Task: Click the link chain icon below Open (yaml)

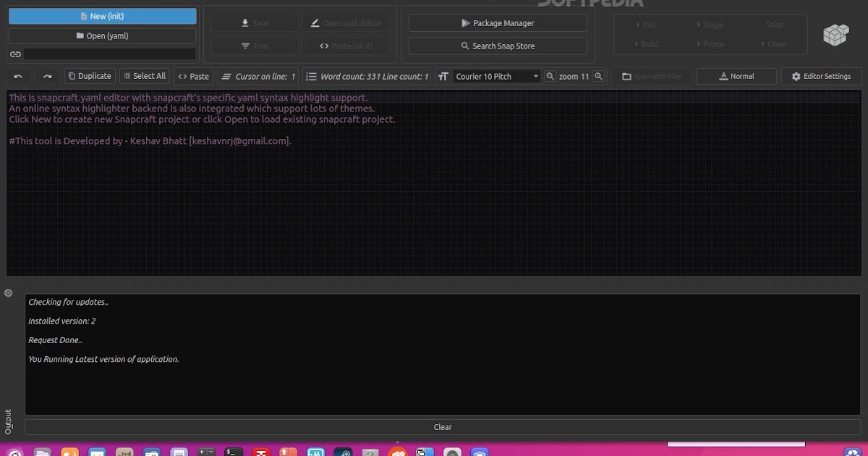Action: 15,54
